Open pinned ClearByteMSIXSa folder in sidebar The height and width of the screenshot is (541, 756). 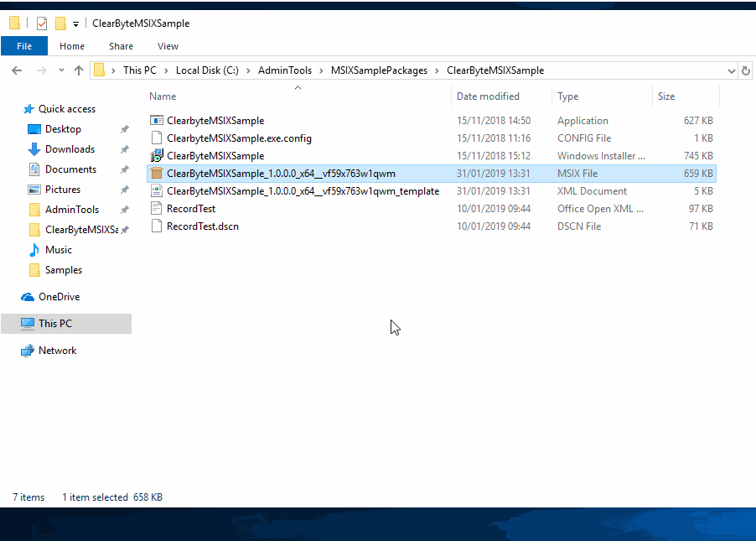click(81, 230)
